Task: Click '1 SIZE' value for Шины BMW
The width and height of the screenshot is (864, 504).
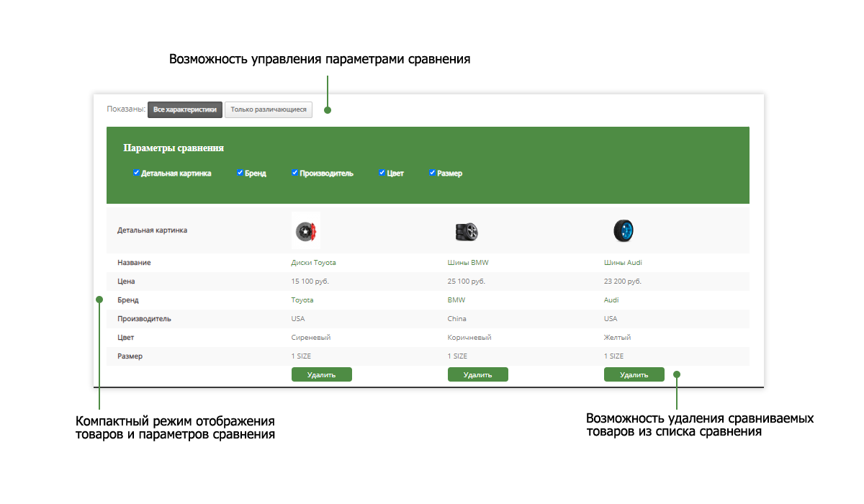Action: click(457, 356)
